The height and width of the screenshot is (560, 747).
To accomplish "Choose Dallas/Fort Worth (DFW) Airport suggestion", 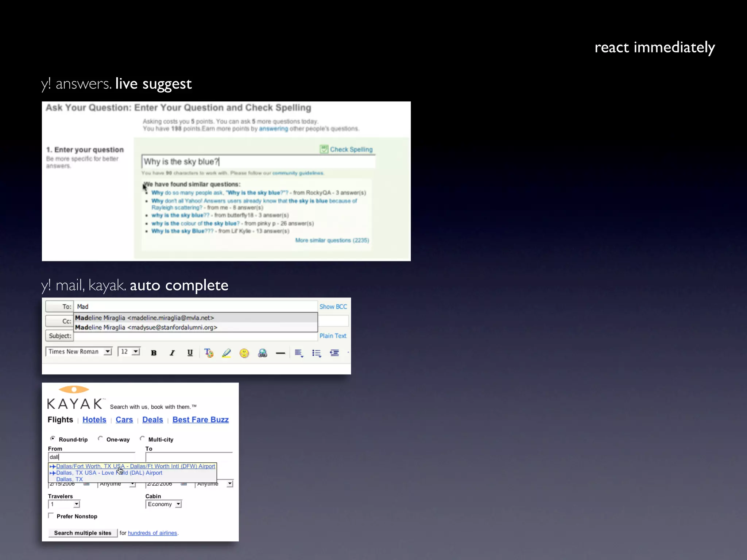I will click(132, 466).
